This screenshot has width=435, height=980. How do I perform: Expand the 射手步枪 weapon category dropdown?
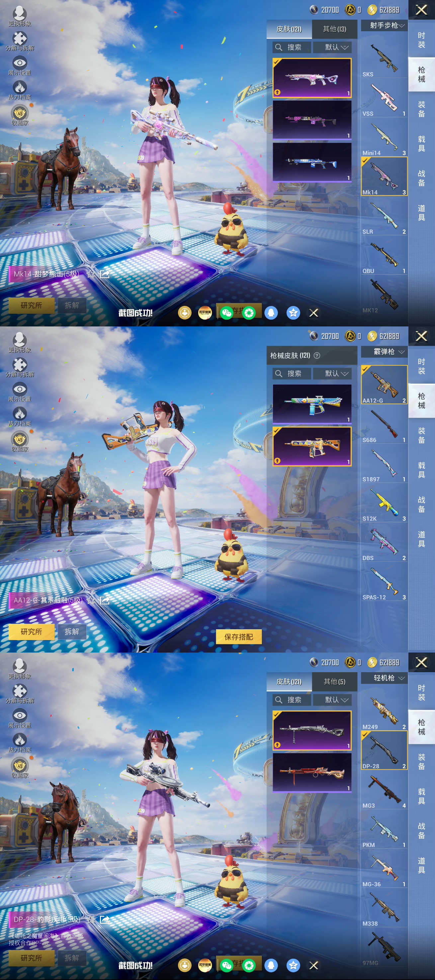pyautogui.click(x=384, y=25)
